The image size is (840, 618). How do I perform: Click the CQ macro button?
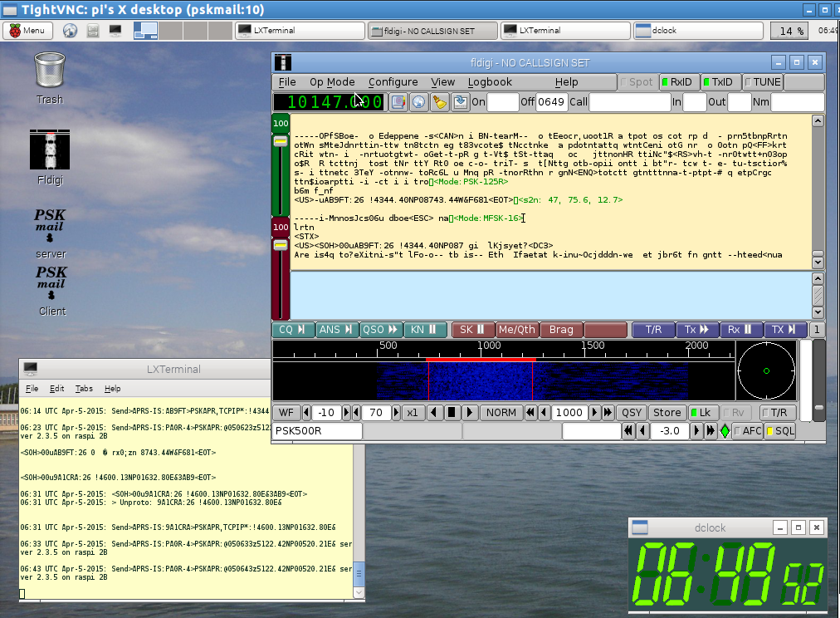pos(292,330)
